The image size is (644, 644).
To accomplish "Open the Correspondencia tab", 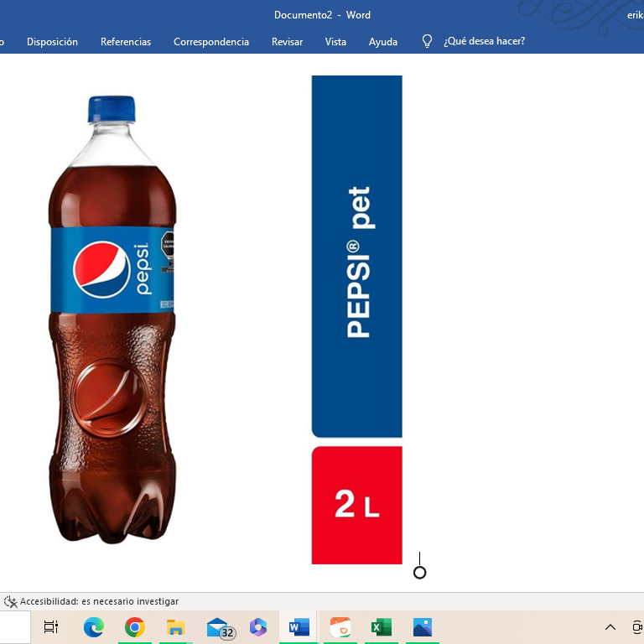I will click(x=211, y=42).
